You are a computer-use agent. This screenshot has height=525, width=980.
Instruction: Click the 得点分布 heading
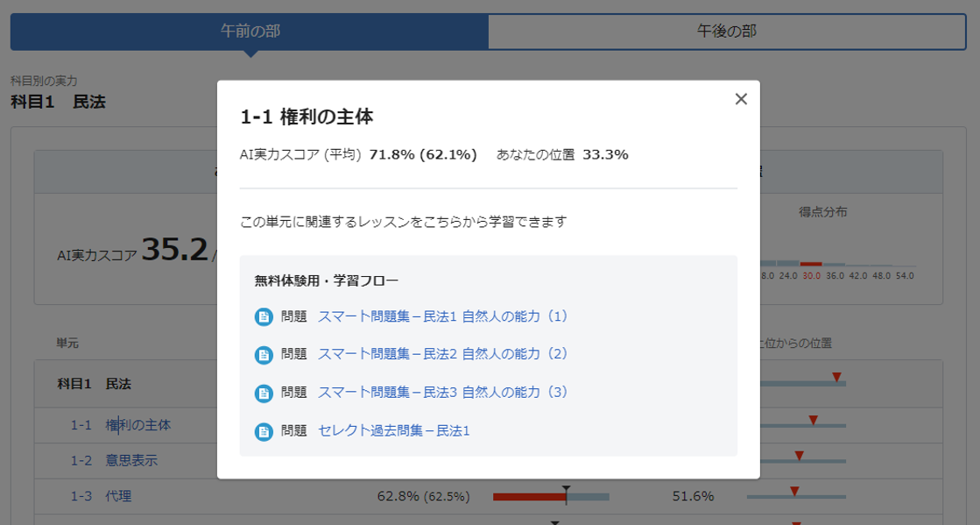[x=822, y=212]
